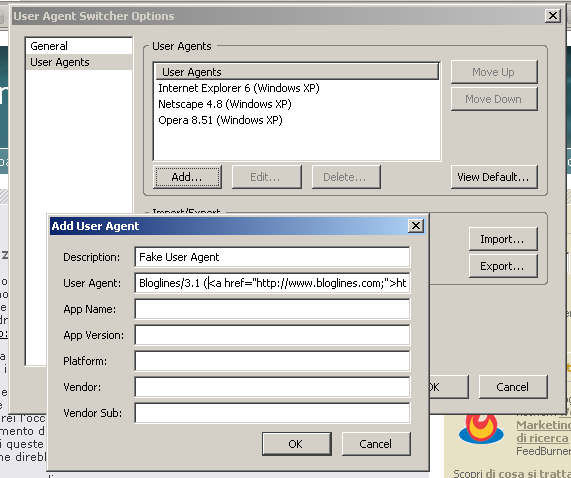Focus the Platform field
The height and width of the screenshot is (478, 571).
coord(272,361)
